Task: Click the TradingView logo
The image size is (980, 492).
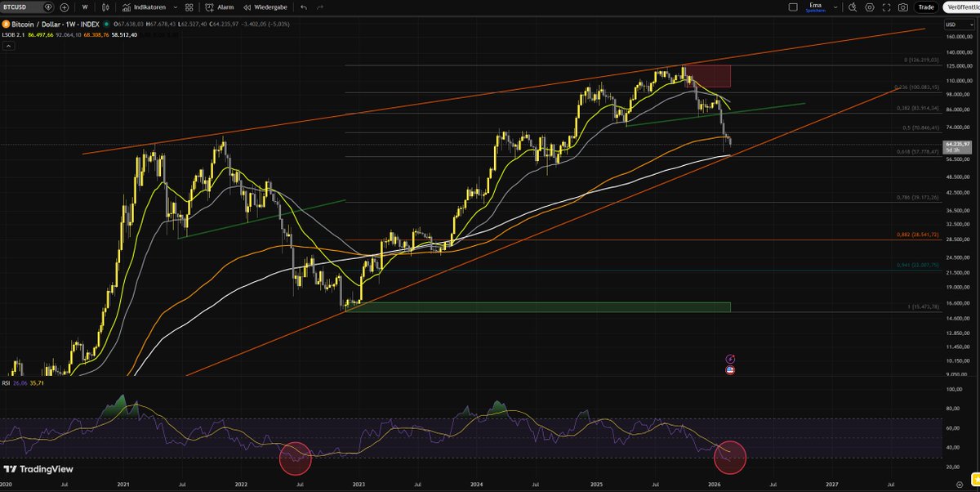Action: point(38,469)
